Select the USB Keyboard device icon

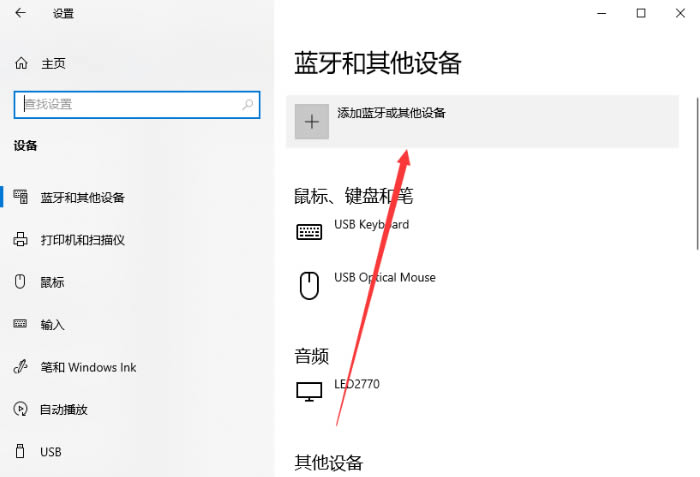309,232
